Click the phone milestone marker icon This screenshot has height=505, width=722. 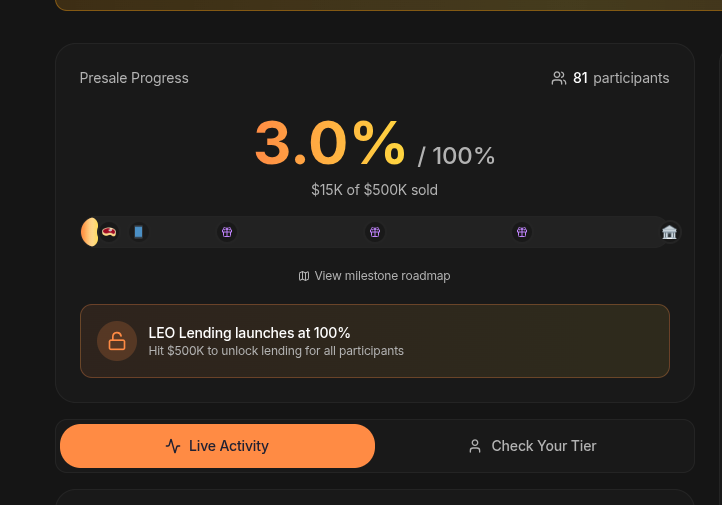tap(139, 232)
